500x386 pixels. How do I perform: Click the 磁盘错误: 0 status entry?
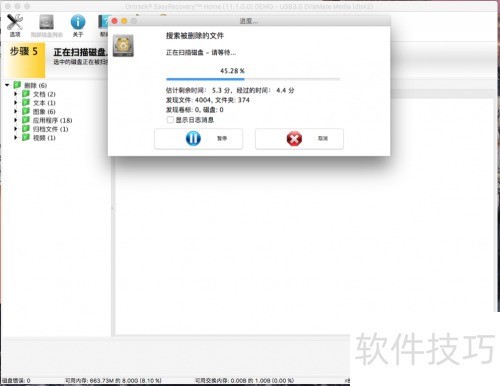pyautogui.click(x=16, y=380)
